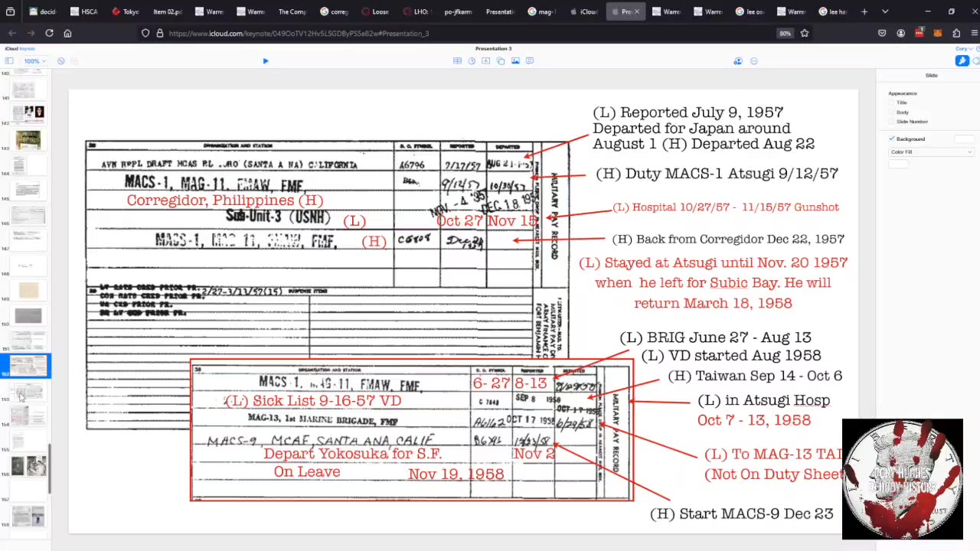
Task: Open the Cory account dropdown
Action: [x=965, y=48]
